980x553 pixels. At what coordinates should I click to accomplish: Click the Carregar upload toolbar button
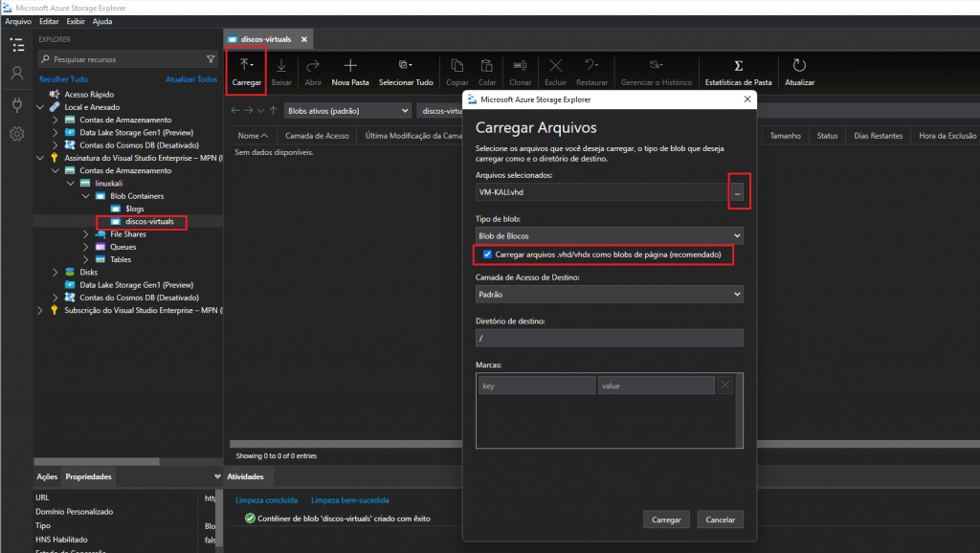[246, 73]
